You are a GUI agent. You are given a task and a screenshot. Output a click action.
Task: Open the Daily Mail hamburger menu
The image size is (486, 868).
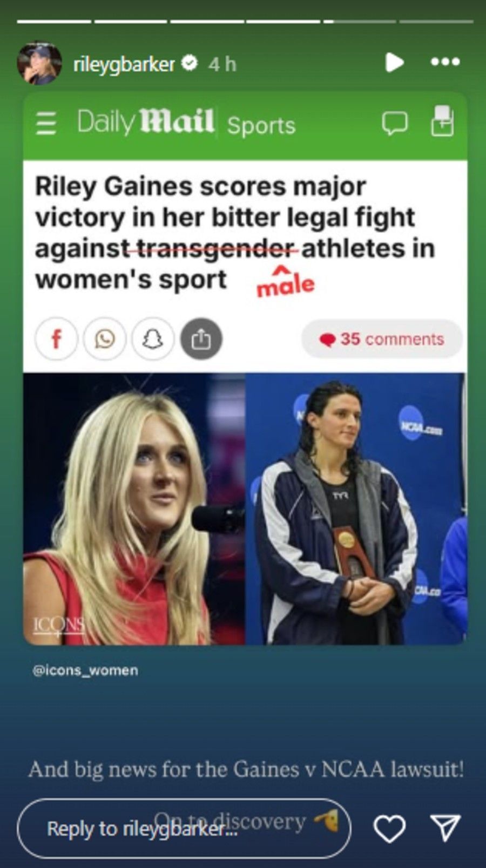[46, 123]
